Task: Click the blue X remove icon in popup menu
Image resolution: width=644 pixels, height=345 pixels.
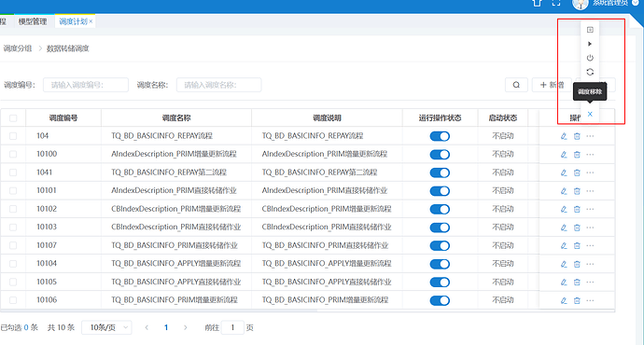Action: tap(590, 114)
